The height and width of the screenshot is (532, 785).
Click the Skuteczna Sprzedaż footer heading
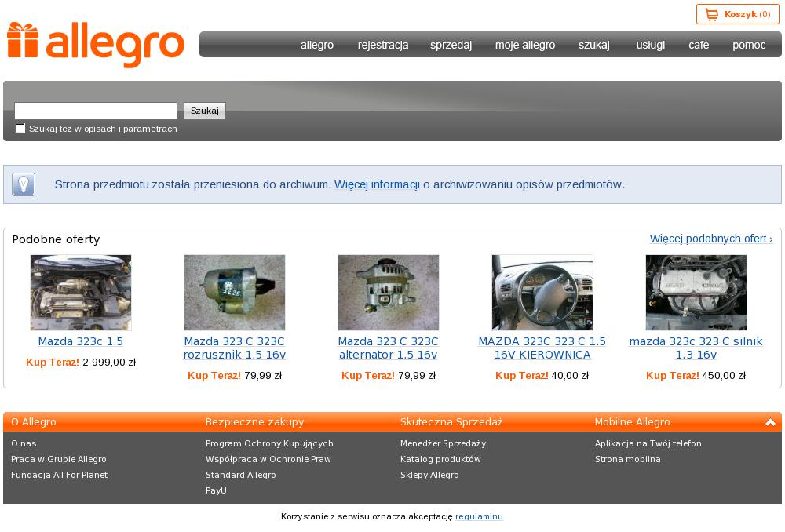[451, 422]
